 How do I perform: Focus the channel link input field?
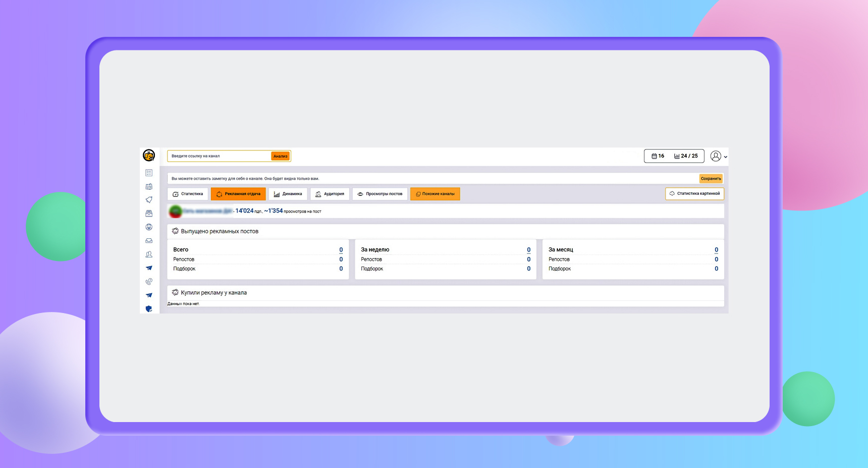coord(220,156)
